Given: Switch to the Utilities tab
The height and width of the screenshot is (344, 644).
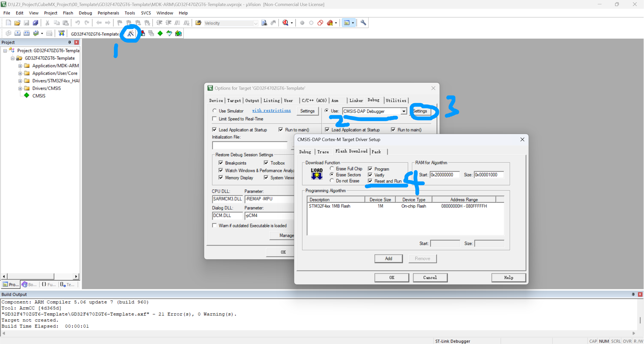Looking at the screenshot, I should pyautogui.click(x=396, y=100).
